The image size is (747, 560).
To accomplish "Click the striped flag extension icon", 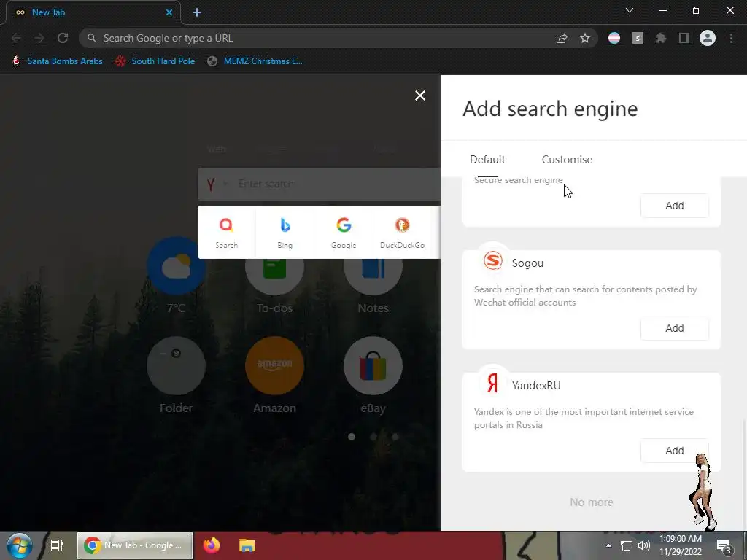I will point(614,38).
